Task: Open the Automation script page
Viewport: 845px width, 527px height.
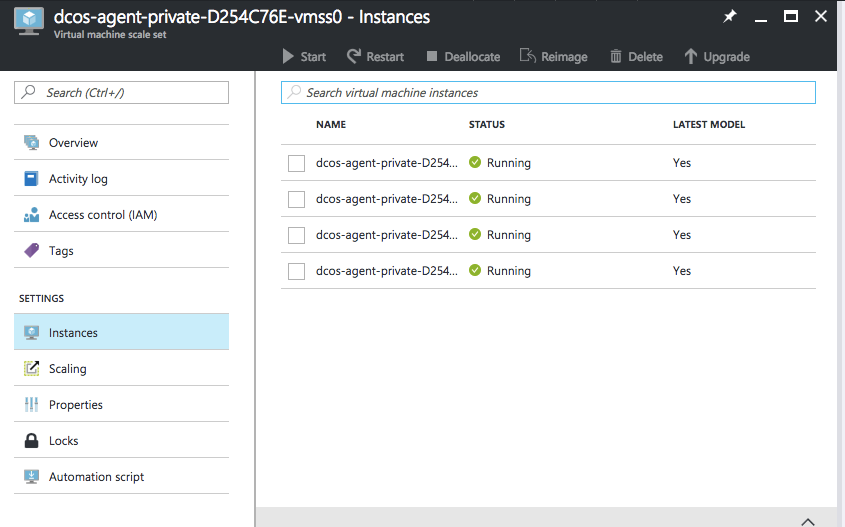Action: 96,477
